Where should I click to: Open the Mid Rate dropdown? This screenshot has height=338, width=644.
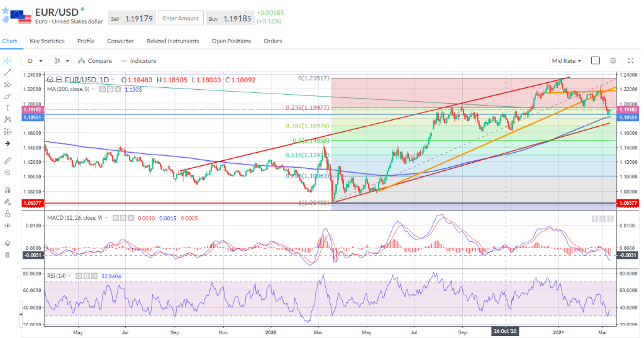pyautogui.click(x=567, y=61)
